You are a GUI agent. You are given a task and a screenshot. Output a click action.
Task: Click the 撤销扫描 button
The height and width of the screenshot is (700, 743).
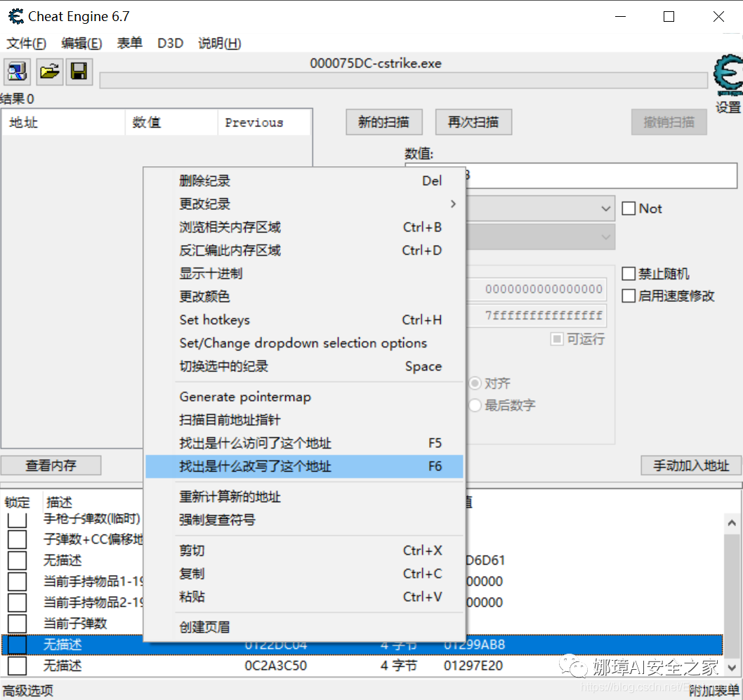[x=669, y=122]
